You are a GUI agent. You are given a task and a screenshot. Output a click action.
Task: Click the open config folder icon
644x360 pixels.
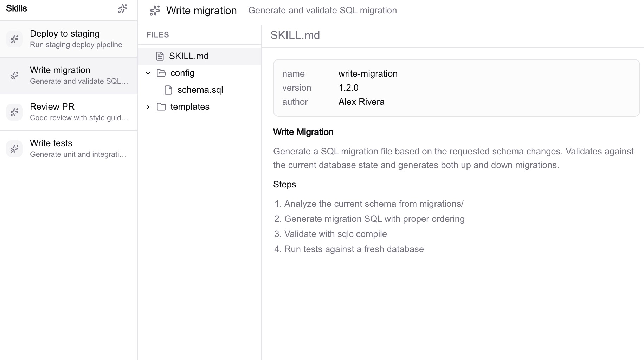point(161,73)
